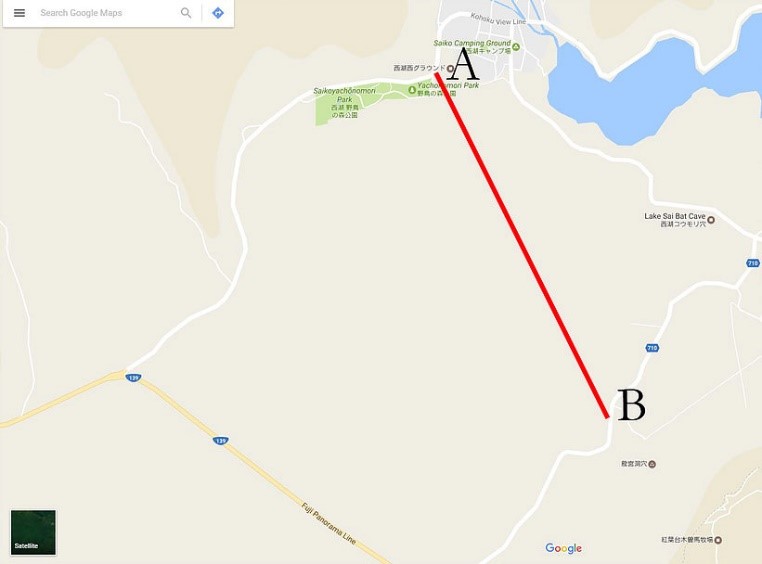Click the upper route 710 shield
The height and width of the screenshot is (564, 762).
pyautogui.click(x=753, y=263)
